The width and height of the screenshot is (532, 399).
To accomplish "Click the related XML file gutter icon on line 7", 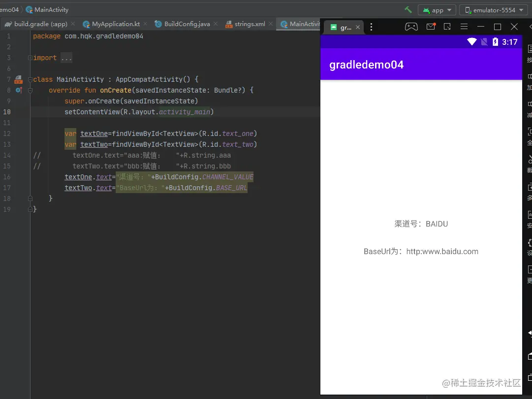I will [x=18, y=80].
